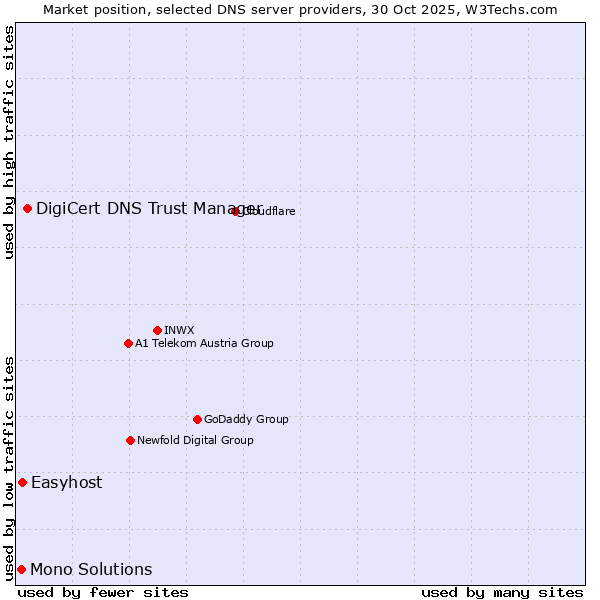This screenshot has width=600, height=600.
Task: Select the Easyhost red marker
Action: [22, 482]
